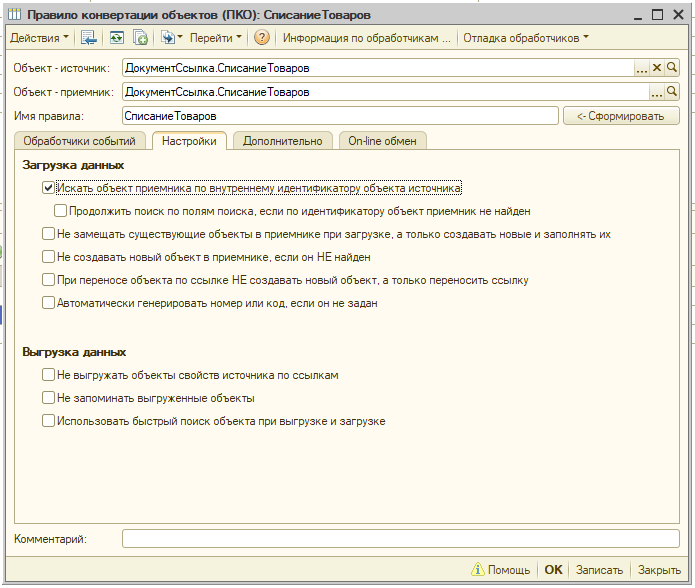Confirm with the OK button
The width and height of the screenshot is (695, 588).
click(x=553, y=570)
